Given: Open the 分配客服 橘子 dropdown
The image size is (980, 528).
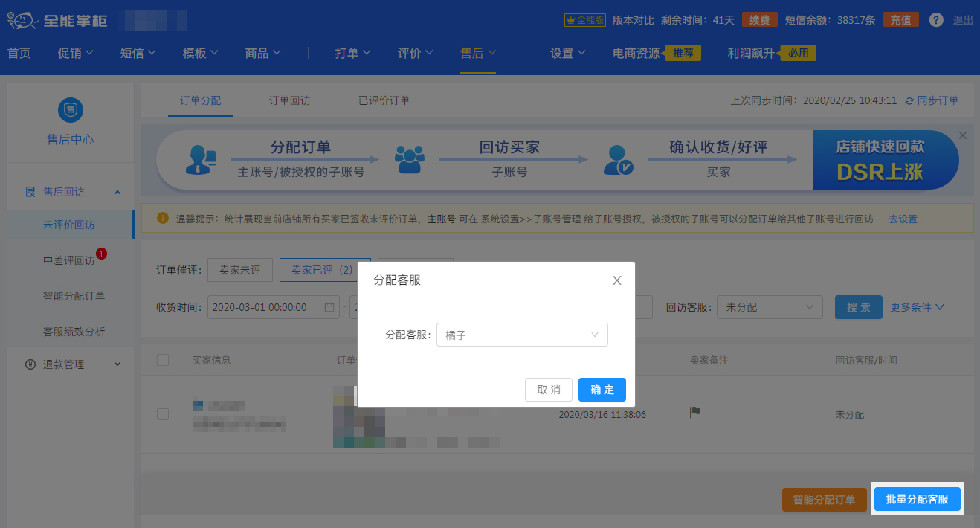Looking at the screenshot, I should click(522, 335).
